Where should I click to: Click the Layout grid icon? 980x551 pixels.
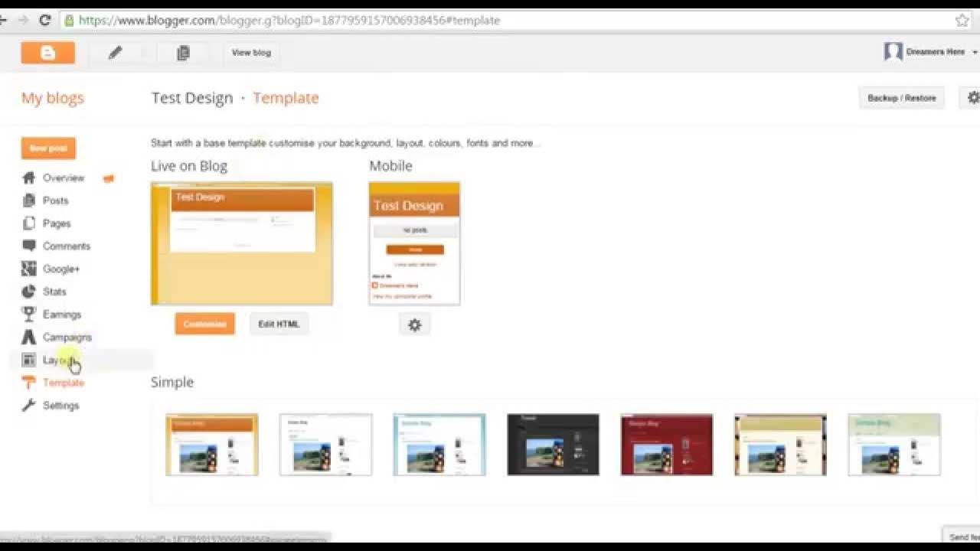click(29, 360)
